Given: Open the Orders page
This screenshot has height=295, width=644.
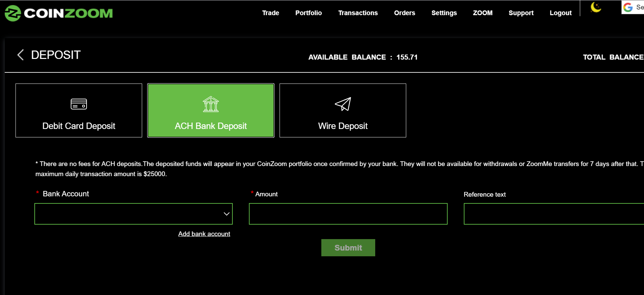Looking at the screenshot, I should pos(405,13).
